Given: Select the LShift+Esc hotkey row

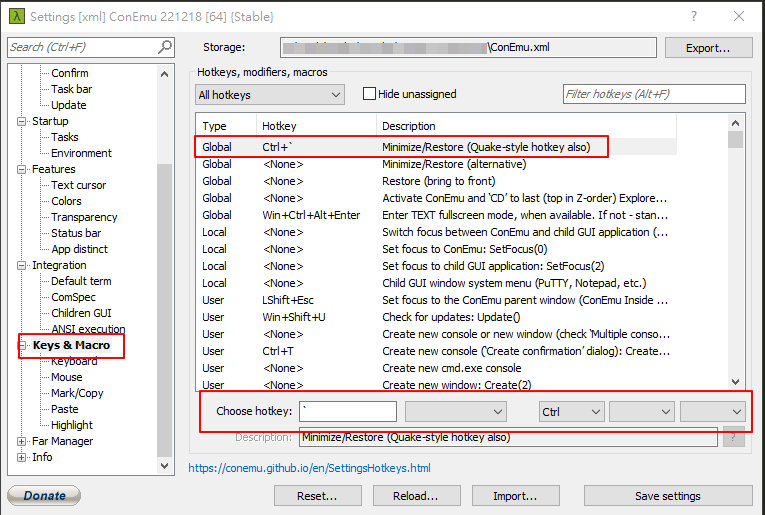Looking at the screenshot, I should click(x=436, y=300).
